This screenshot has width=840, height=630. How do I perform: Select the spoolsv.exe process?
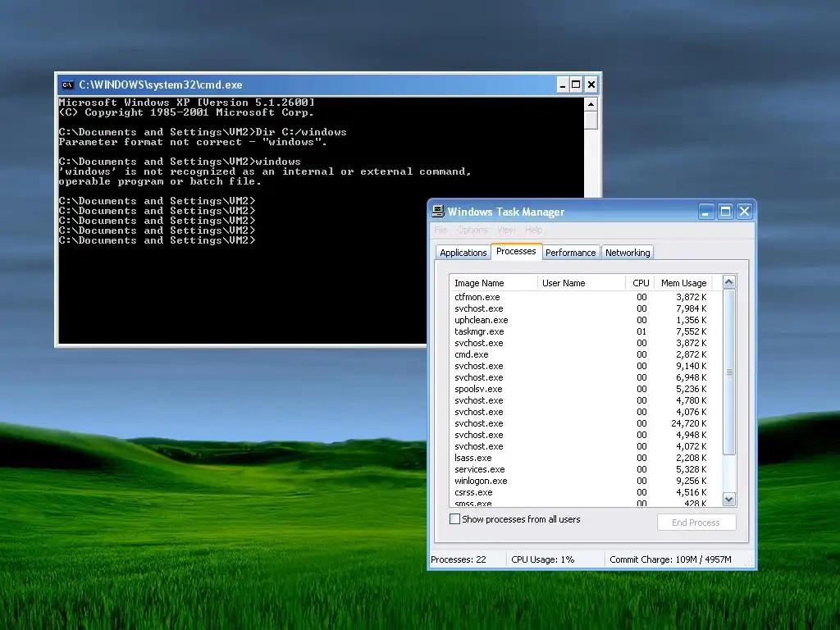pyautogui.click(x=586, y=389)
